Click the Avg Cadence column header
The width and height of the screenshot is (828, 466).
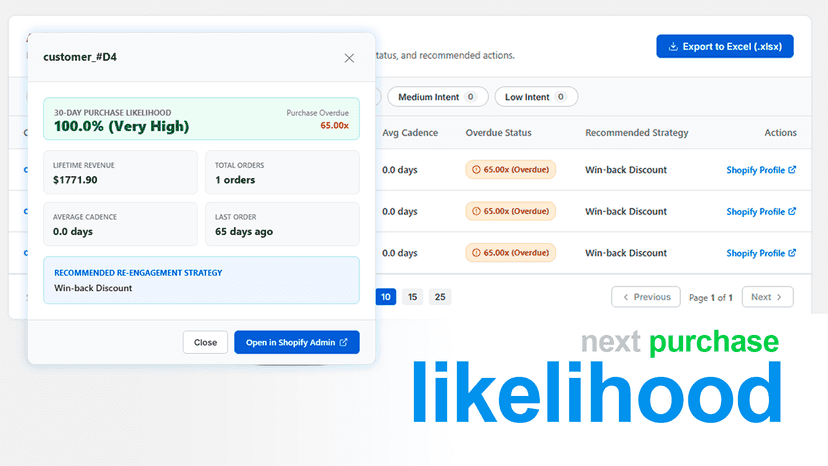410,133
